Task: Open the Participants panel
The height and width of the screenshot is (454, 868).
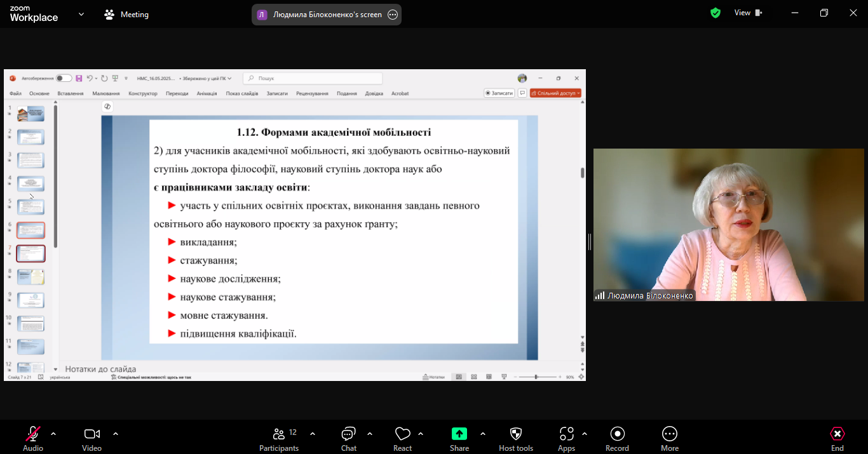Action: coord(278,437)
